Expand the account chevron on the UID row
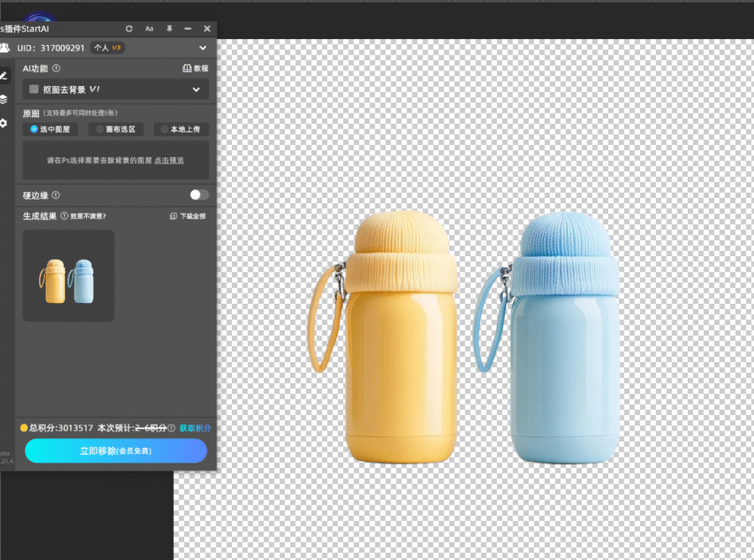Viewport: 754px width, 560px height. coord(203,48)
